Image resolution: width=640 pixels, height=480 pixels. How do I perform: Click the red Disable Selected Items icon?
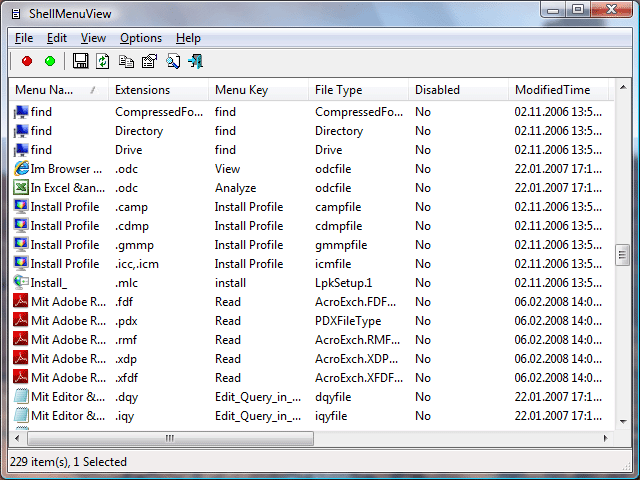coord(27,61)
